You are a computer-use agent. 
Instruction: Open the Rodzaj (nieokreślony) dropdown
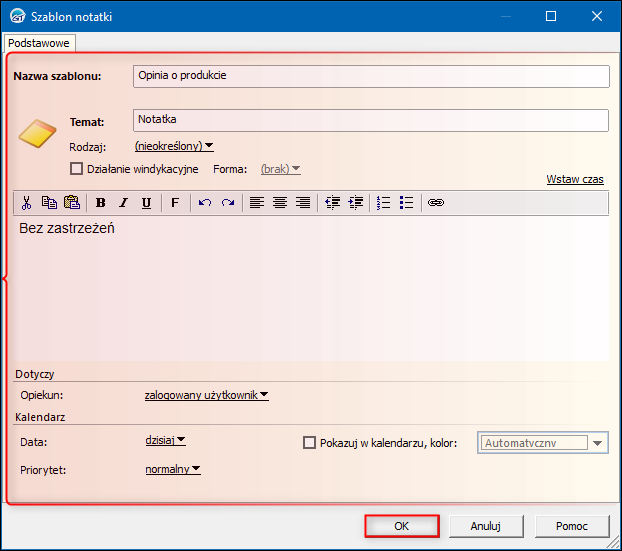[174, 146]
